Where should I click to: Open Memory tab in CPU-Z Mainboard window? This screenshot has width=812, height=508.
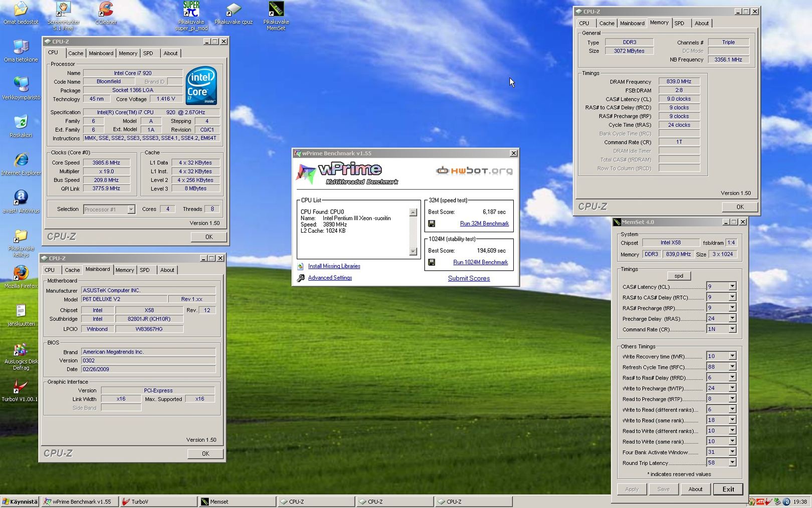coord(125,270)
